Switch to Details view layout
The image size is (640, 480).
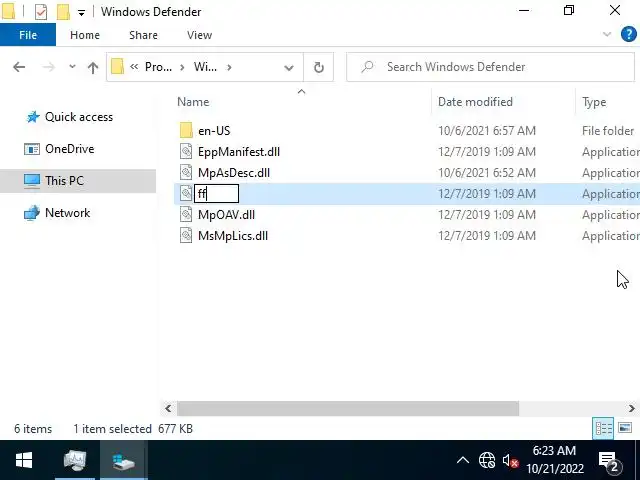pyautogui.click(x=603, y=429)
